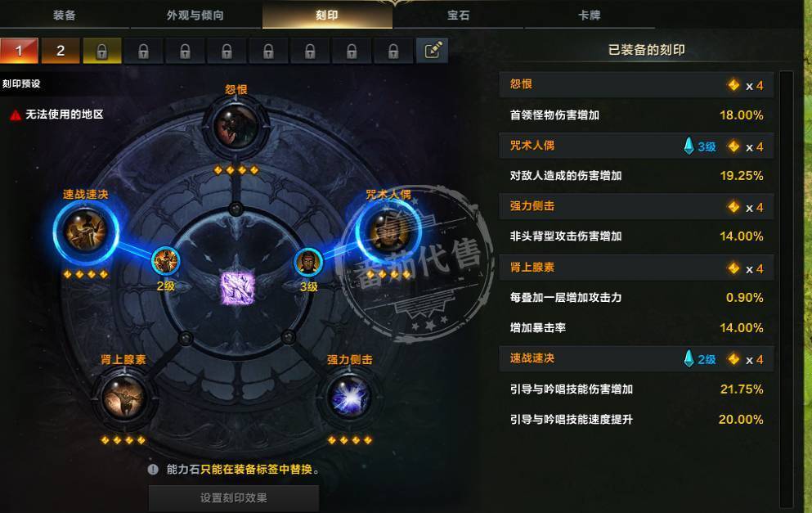Select the 咒术人偶 engraving icon

pos(388,230)
